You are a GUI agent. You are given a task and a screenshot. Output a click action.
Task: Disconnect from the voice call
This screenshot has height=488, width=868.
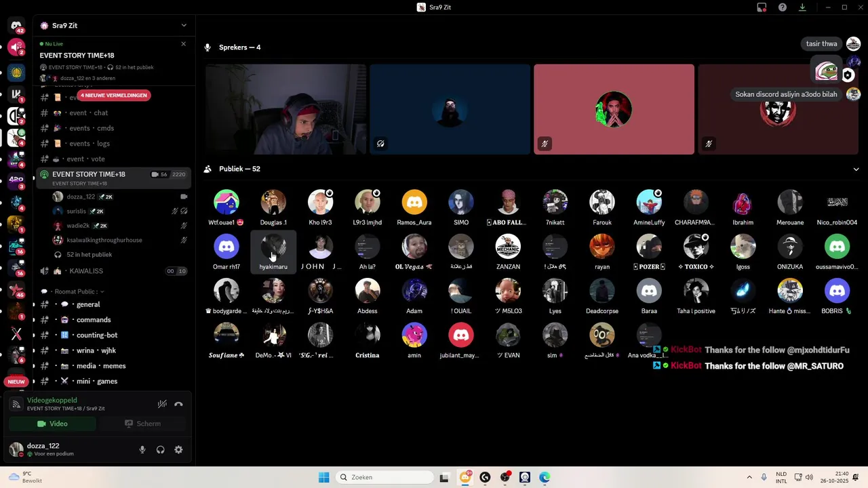178,404
